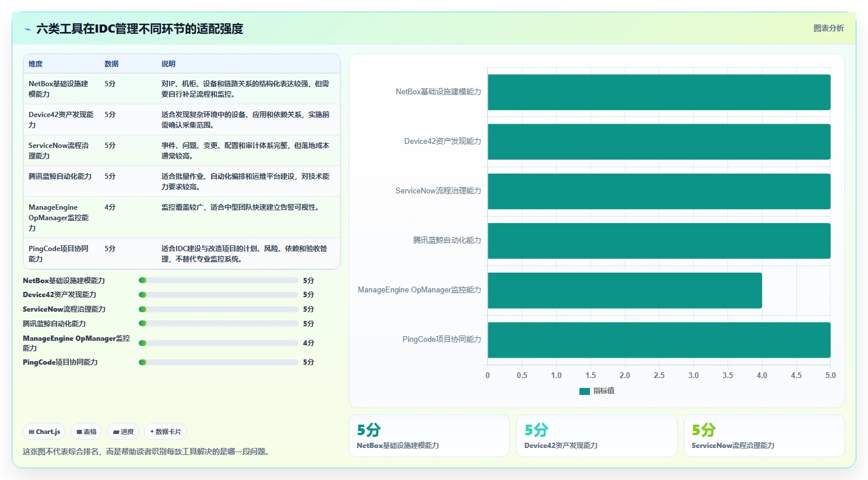The height and width of the screenshot is (480, 868).
Task: Click the PingCode bar in the chart
Action: (659, 340)
